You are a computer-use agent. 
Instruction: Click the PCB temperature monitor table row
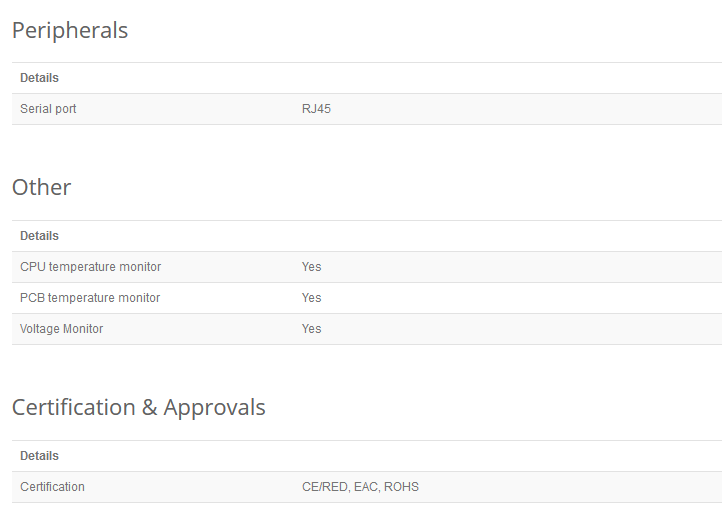(x=367, y=298)
